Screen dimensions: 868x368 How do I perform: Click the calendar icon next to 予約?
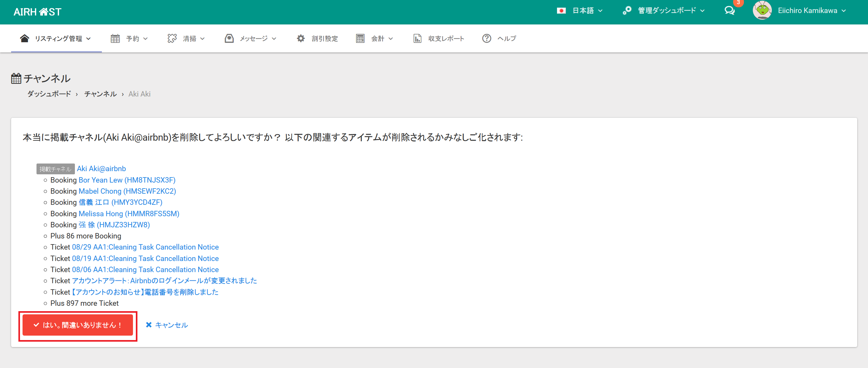pos(115,38)
